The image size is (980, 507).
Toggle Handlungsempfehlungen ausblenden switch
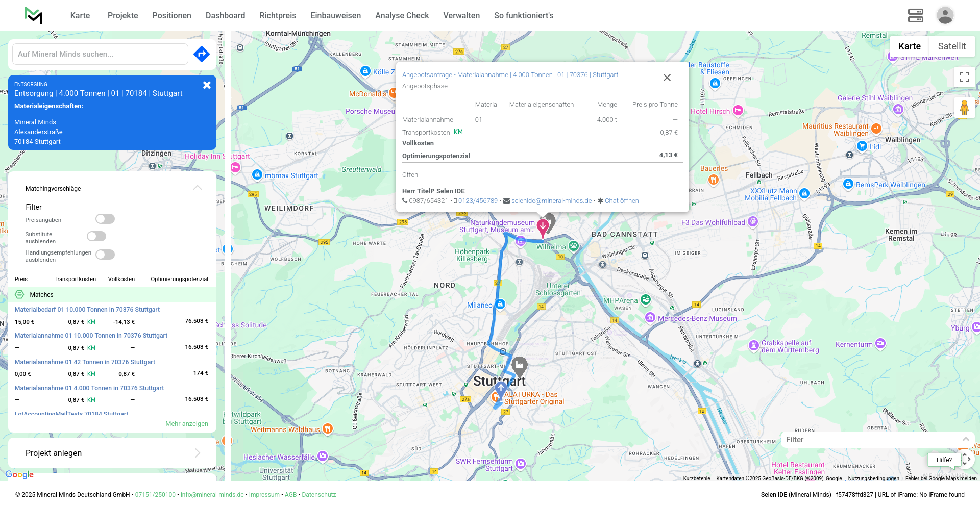(105, 255)
